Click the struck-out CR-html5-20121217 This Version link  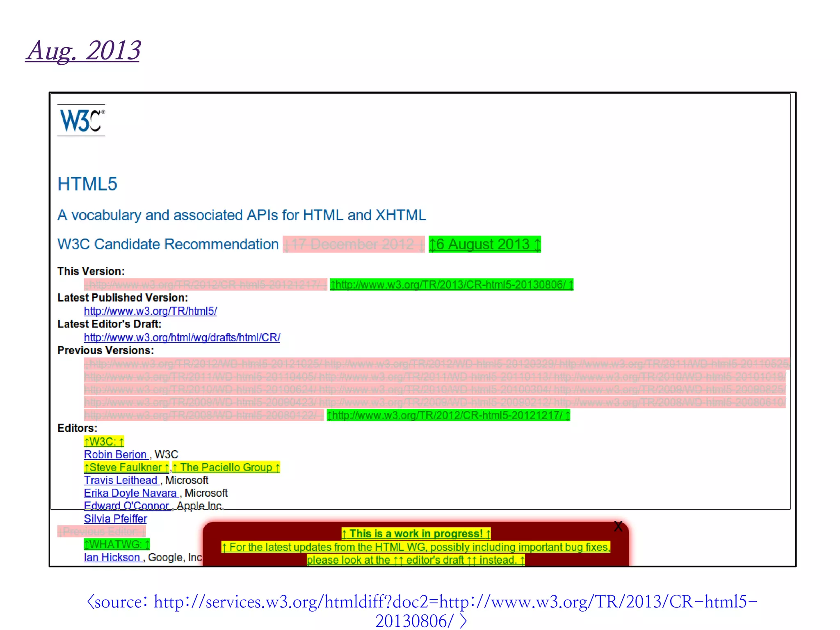coord(205,284)
